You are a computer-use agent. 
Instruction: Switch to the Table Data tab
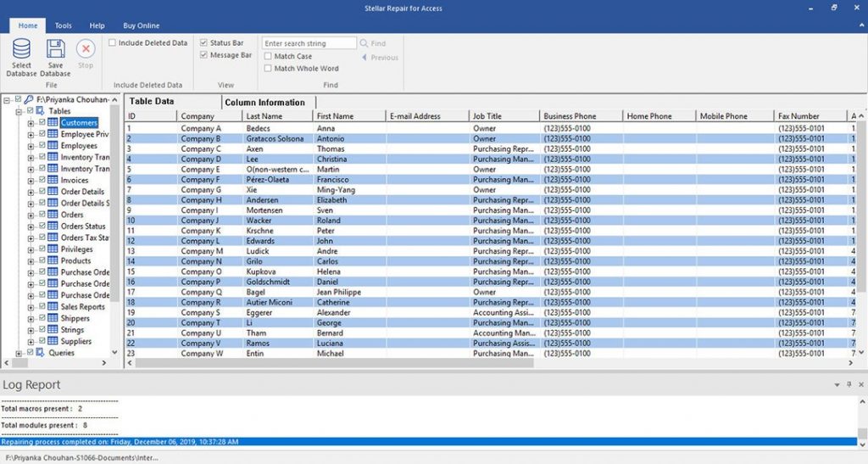click(x=172, y=101)
